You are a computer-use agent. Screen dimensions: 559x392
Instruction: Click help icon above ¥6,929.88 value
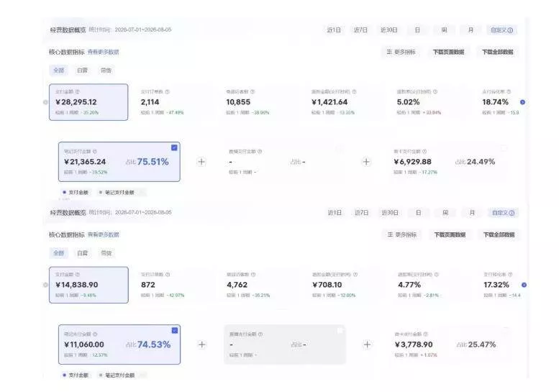[424, 152]
